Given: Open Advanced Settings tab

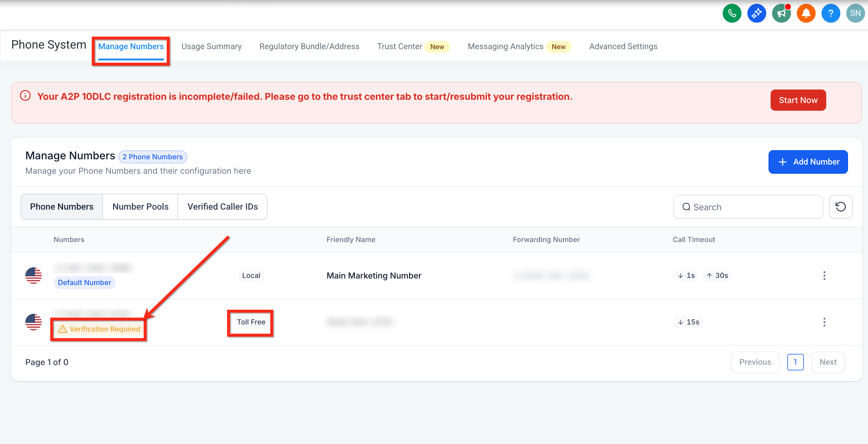Looking at the screenshot, I should pyautogui.click(x=623, y=46).
